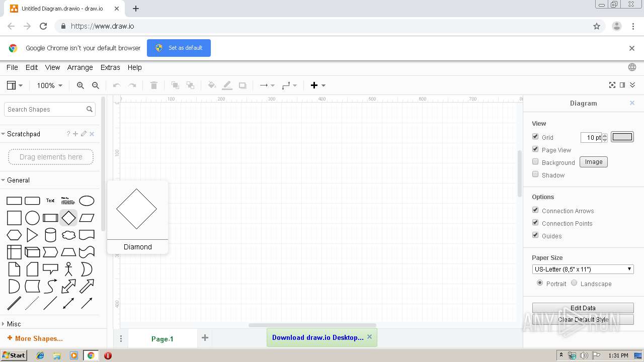Select the Cloud shape in General
Screen dimensions: 644x362
coord(68,235)
